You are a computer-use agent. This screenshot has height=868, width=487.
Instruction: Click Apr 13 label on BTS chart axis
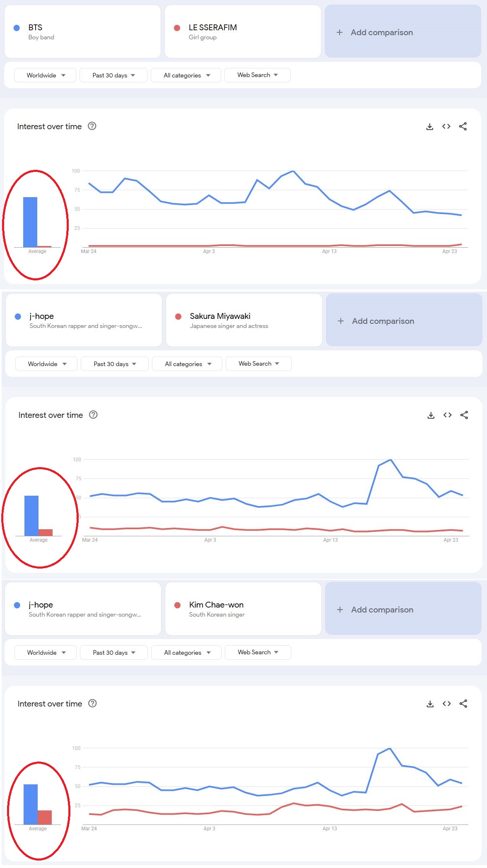tap(329, 251)
